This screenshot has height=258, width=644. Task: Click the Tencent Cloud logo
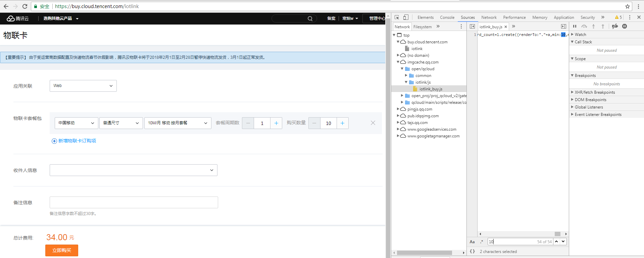tap(18, 18)
